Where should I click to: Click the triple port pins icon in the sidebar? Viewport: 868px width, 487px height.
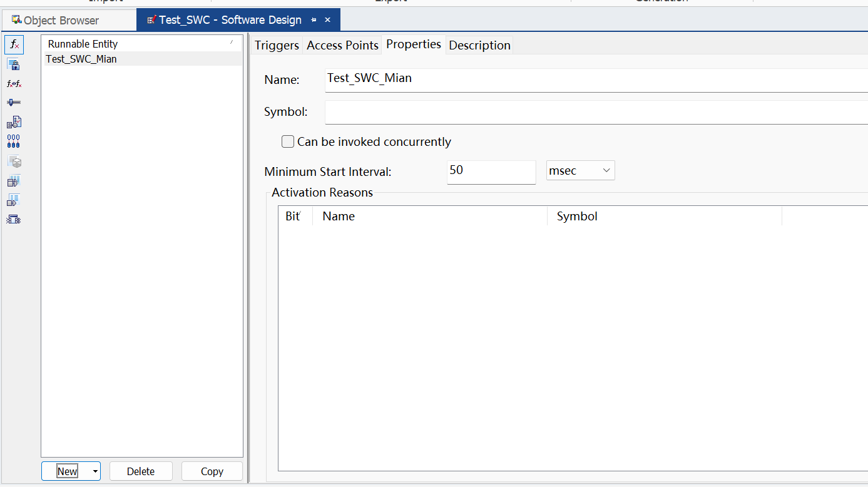13,140
